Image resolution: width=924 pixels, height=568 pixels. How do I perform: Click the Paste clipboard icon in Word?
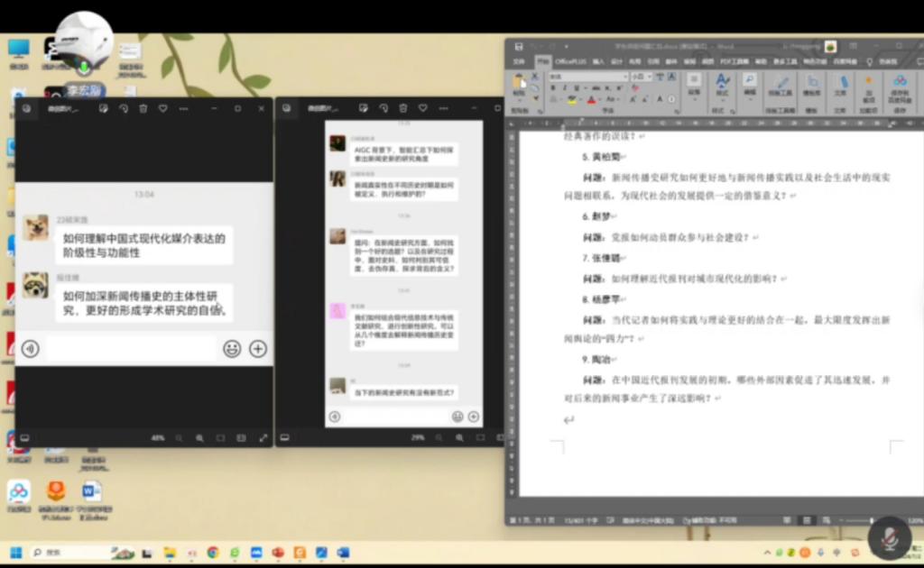[x=519, y=83]
